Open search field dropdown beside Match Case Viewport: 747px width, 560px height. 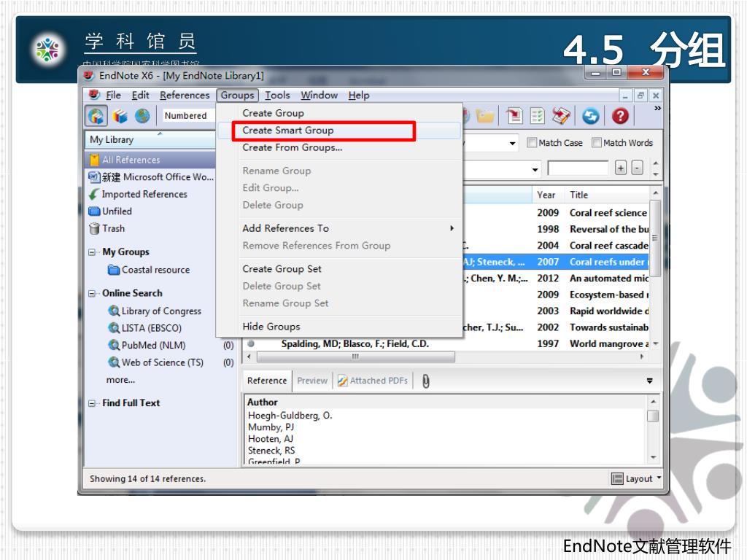512,143
